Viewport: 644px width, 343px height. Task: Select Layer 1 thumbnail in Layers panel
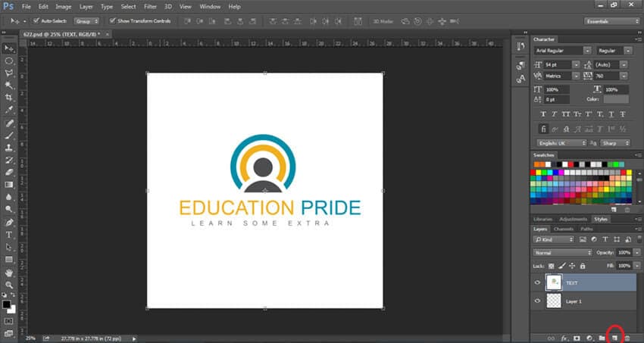pos(554,301)
